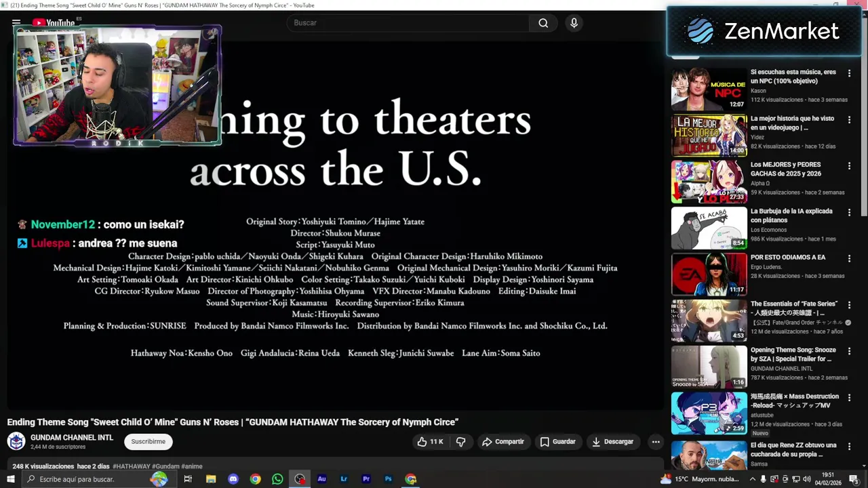
Task: Open options for 'The Essentials of Fate Series' video
Action: [x=849, y=305]
